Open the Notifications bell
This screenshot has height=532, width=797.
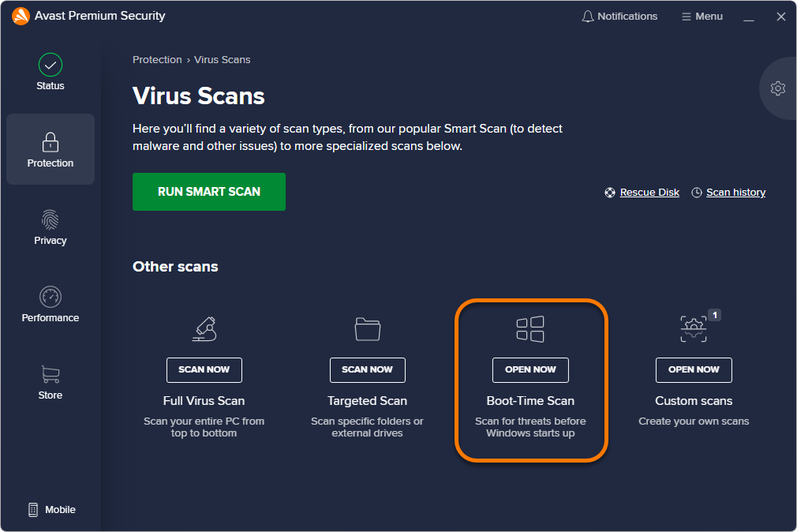(619, 17)
